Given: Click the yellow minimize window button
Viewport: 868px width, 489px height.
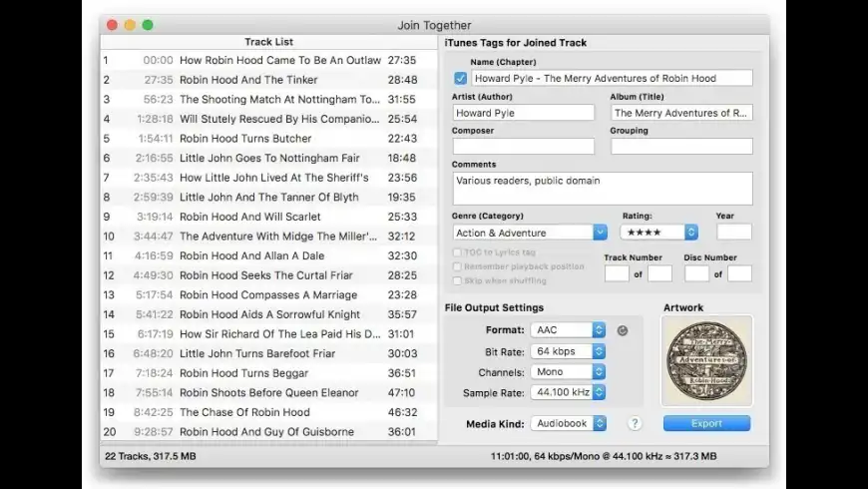Looking at the screenshot, I should pyautogui.click(x=130, y=25).
